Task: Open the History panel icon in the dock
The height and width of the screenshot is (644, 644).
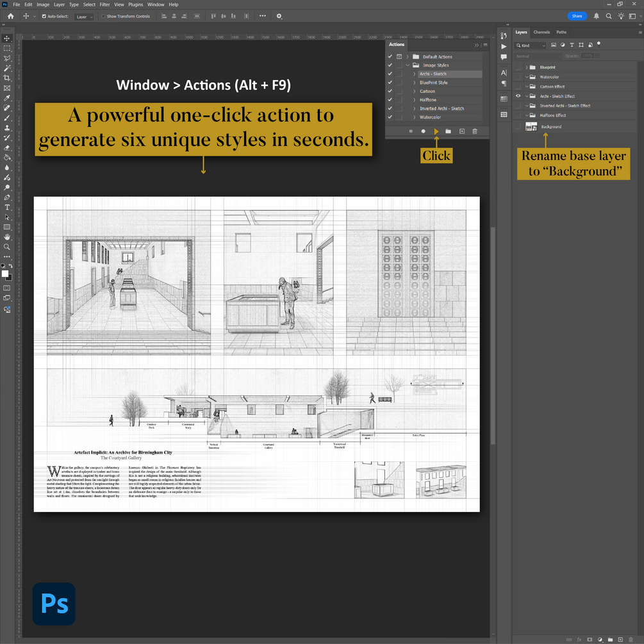Action: pos(504,36)
